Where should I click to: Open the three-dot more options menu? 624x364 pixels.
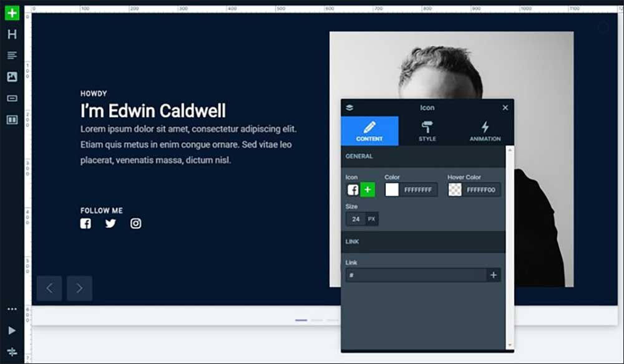(x=12, y=309)
